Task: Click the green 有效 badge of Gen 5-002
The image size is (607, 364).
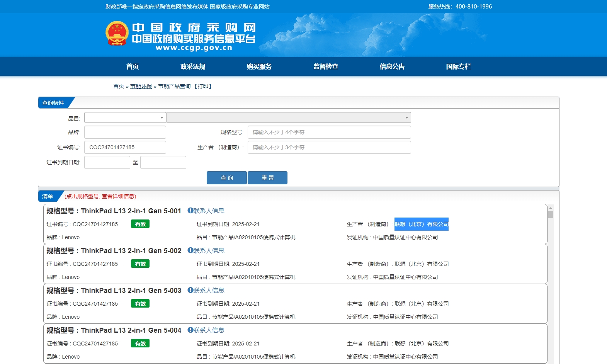Action: pos(140,264)
